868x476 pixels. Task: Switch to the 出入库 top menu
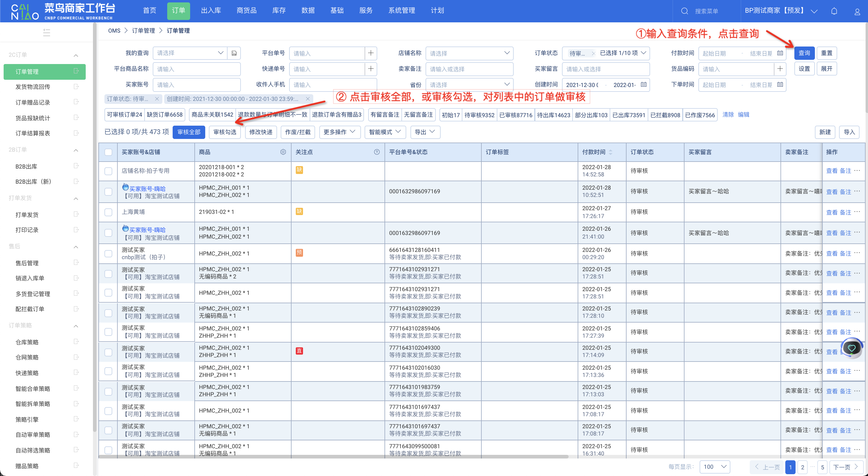coord(211,11)
